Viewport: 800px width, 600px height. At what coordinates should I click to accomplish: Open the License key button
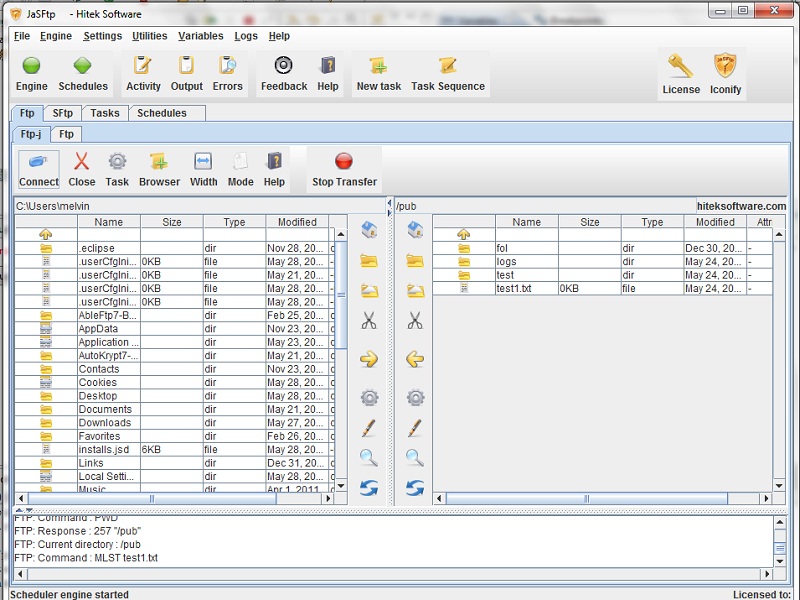click(681, 67)
